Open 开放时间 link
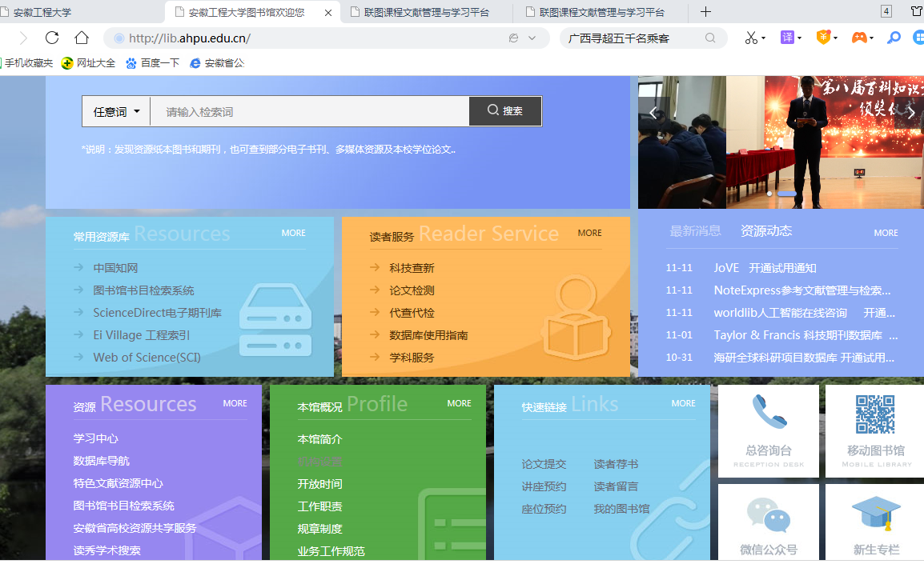 [320, 484]
